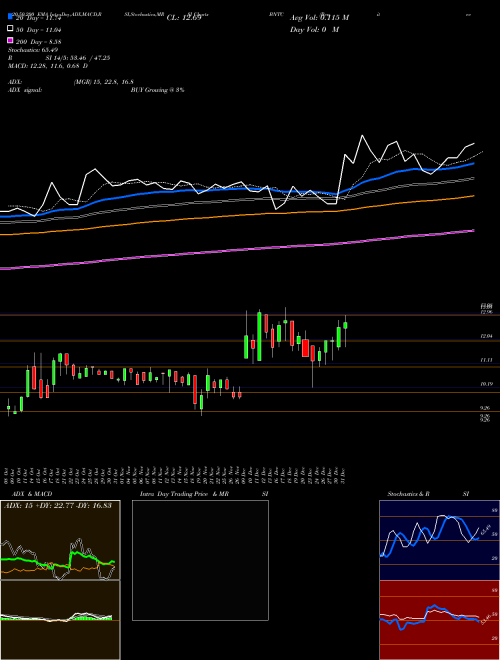This screenshot has width=500, height=660.
Task: Click the 12.96 price axis label
Action: [487, 312]
